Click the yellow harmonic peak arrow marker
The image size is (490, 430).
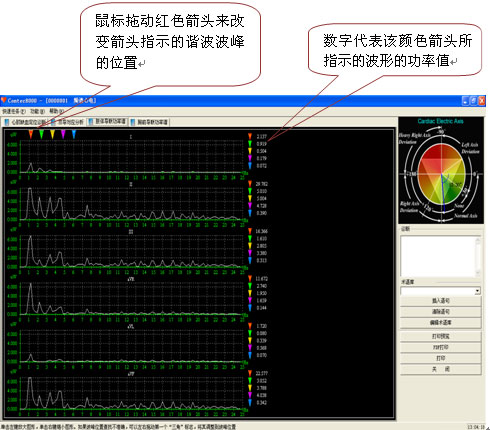tap(52, 134)
